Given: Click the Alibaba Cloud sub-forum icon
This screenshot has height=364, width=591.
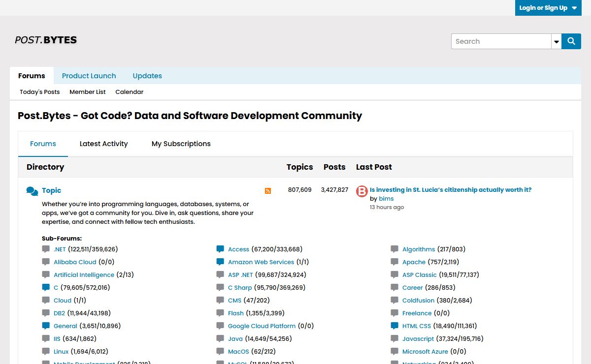Looking at the screenshot, I should tap(46, 262).
